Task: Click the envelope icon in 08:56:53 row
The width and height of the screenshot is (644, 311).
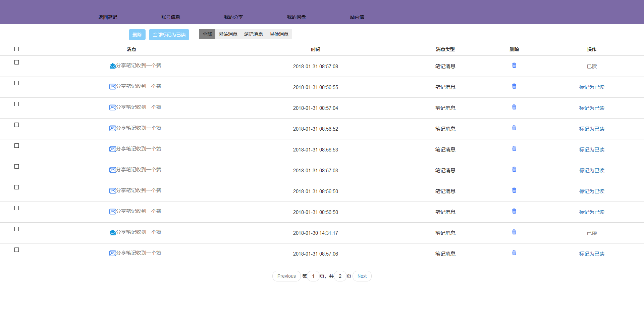Action: click(112, 149)
